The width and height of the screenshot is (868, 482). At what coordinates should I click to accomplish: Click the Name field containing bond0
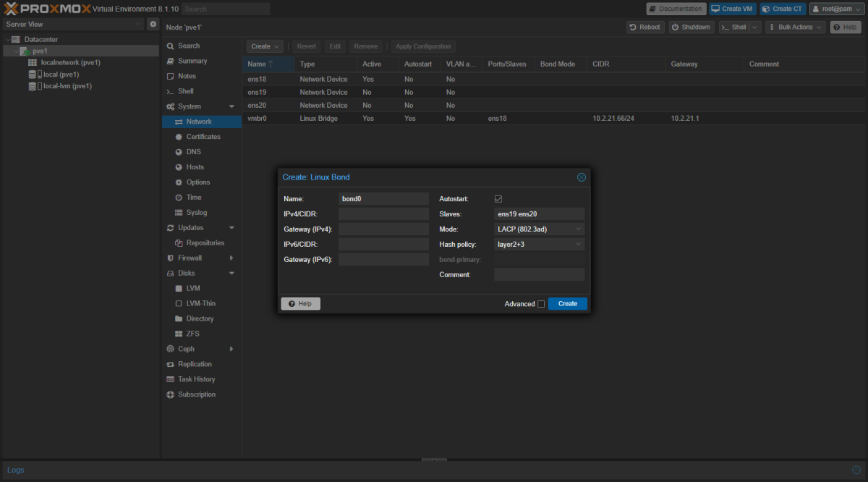384,199
